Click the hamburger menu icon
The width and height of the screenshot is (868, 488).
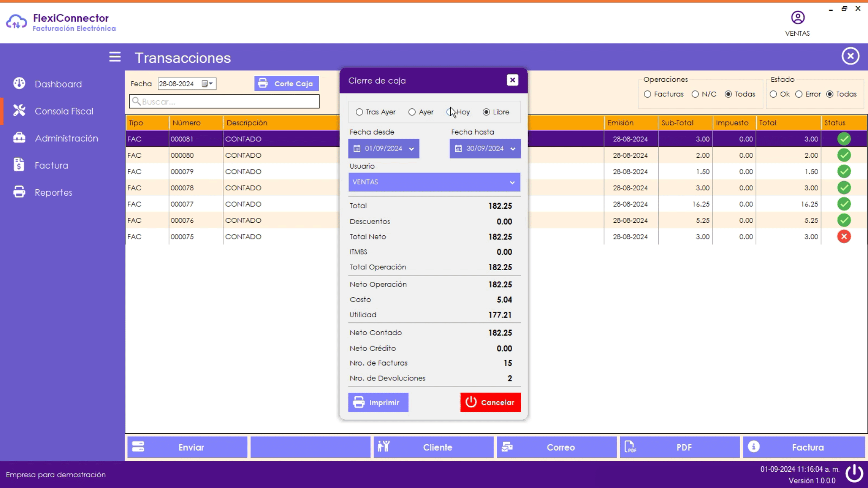[115, 57]
